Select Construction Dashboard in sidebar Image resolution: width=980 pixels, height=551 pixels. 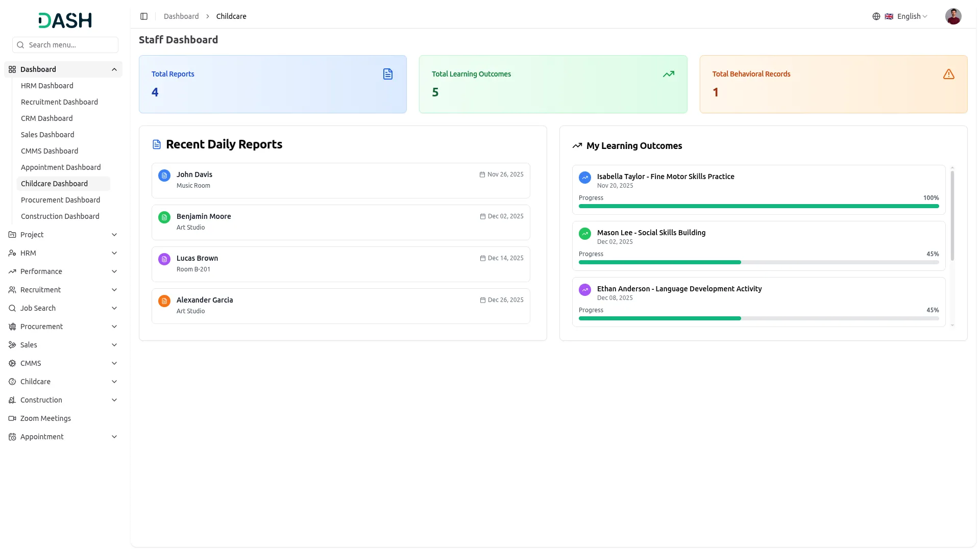pos(60,216)
